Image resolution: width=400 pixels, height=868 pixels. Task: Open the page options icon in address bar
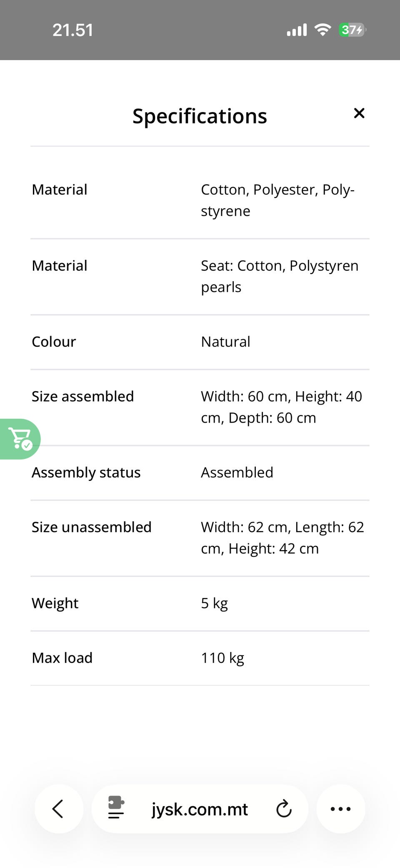coord(116,808)
